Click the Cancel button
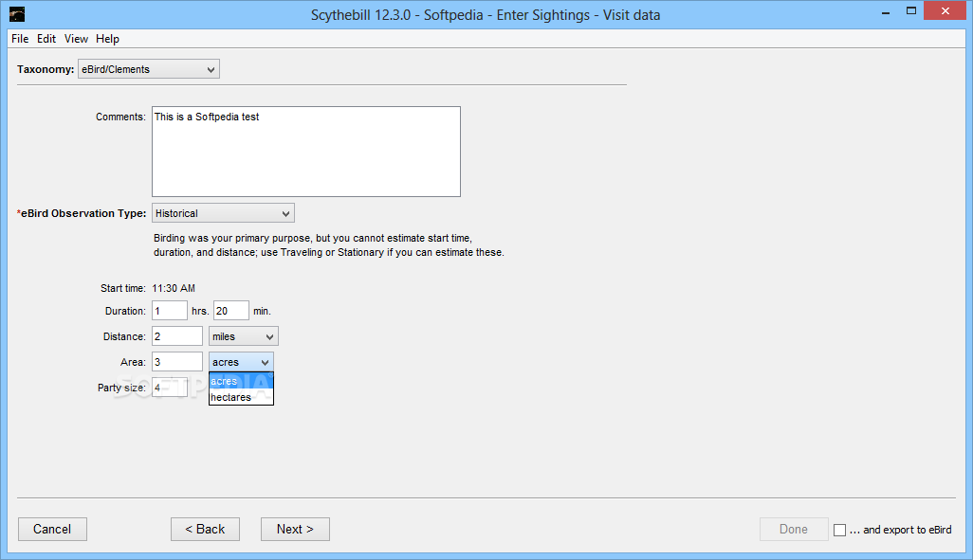 (x=52, y=529)
